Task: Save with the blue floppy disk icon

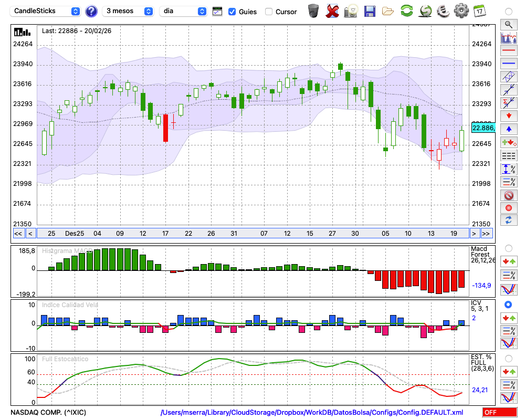Action: tap(370, 11)
